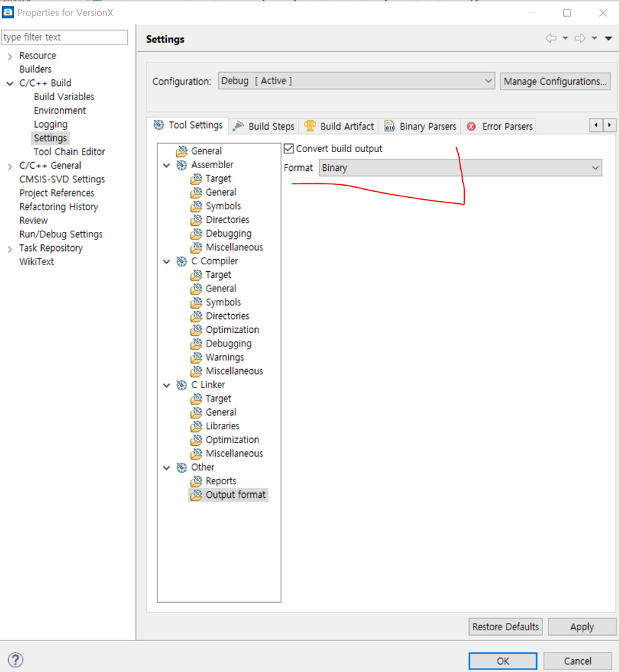Click the Reports option icon
Viewport: 619px width, 672px height.
click(196, 481)
